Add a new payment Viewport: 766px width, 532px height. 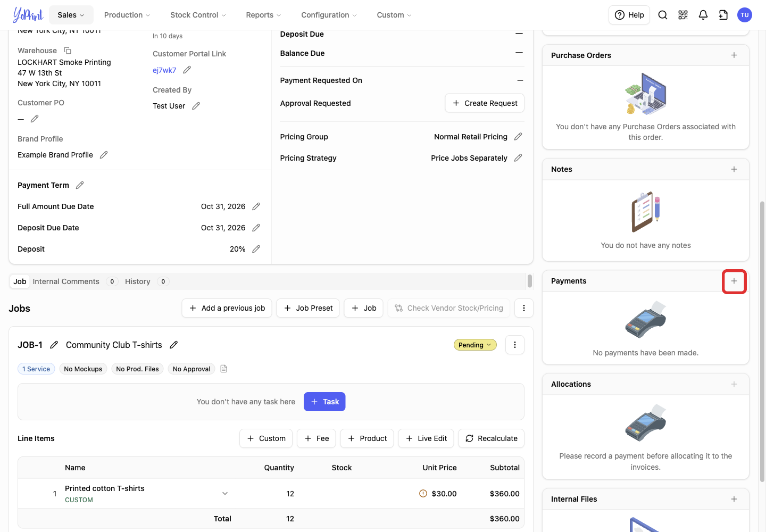[x=734, y=281]
